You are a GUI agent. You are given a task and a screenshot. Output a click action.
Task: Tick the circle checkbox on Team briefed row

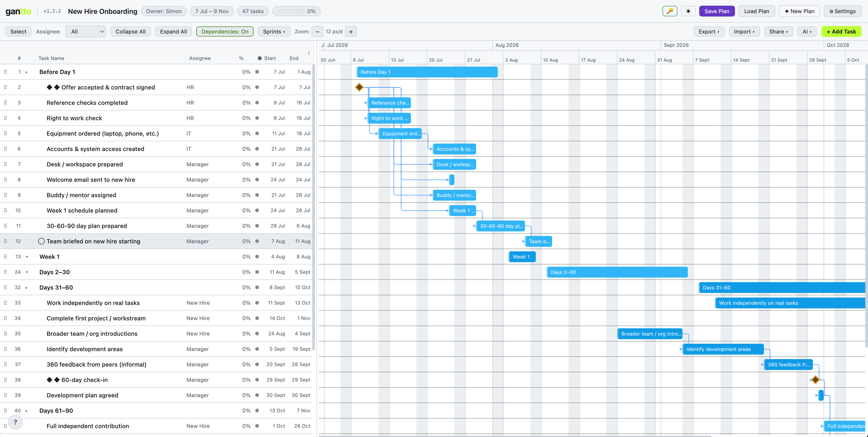[x=41, y=241]
